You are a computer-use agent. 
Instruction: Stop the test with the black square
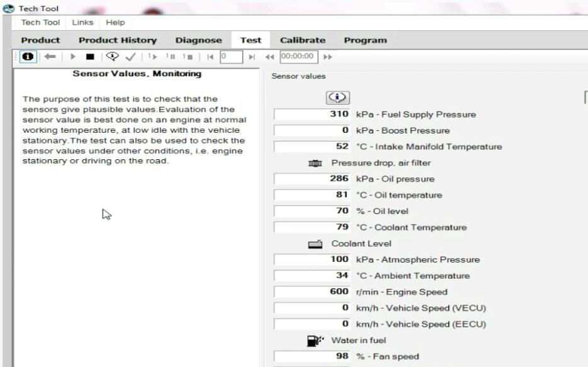[90, 57]
